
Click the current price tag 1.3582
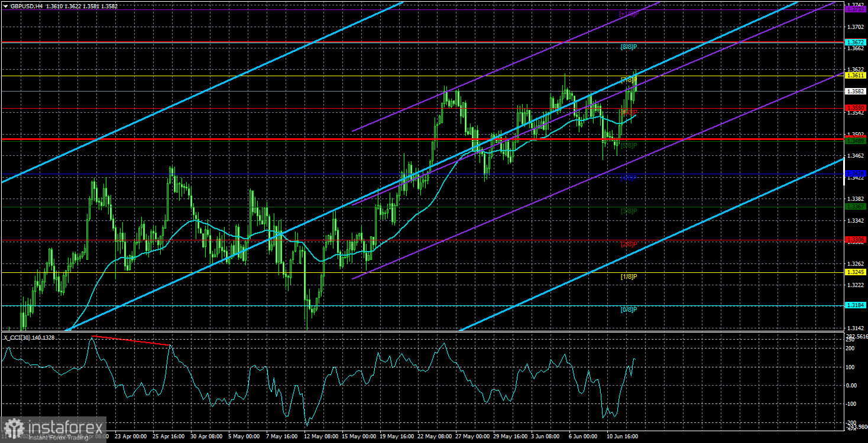click(856, 92)
